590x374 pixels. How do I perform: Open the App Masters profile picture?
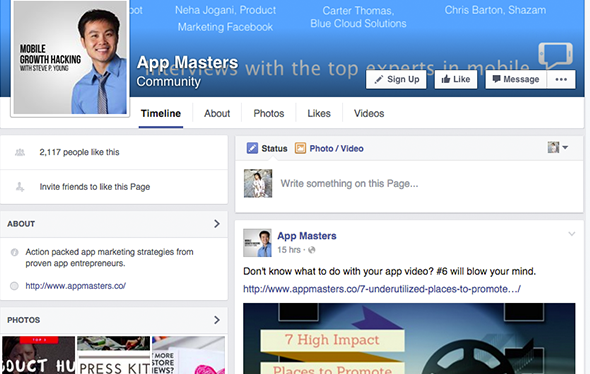[70, 57]
